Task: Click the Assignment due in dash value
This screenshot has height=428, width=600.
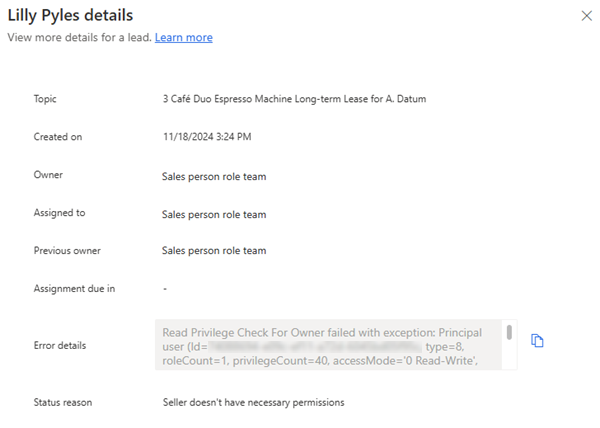Action: 165,288
